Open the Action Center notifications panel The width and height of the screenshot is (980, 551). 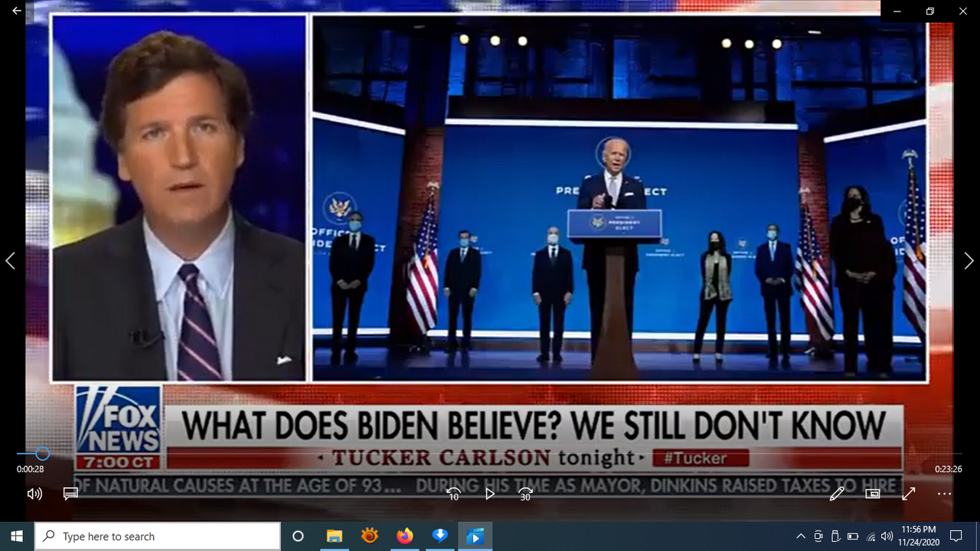pos(955,536)
